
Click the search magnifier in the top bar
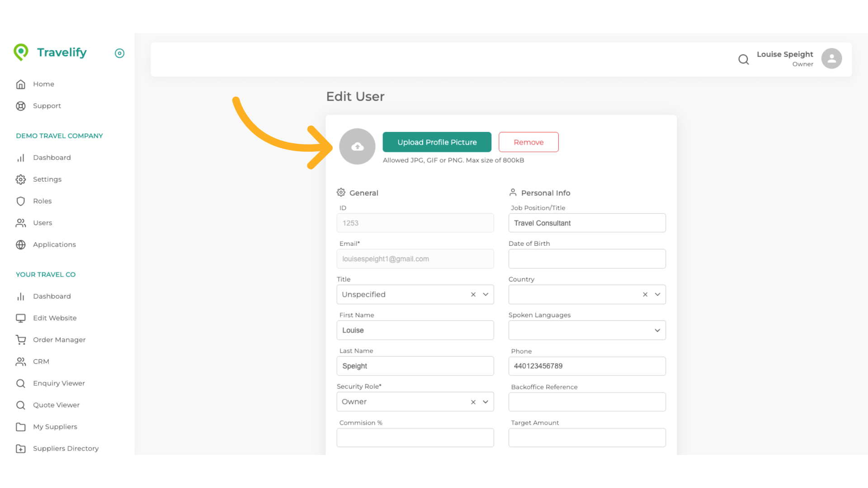[x=744, y=59]
